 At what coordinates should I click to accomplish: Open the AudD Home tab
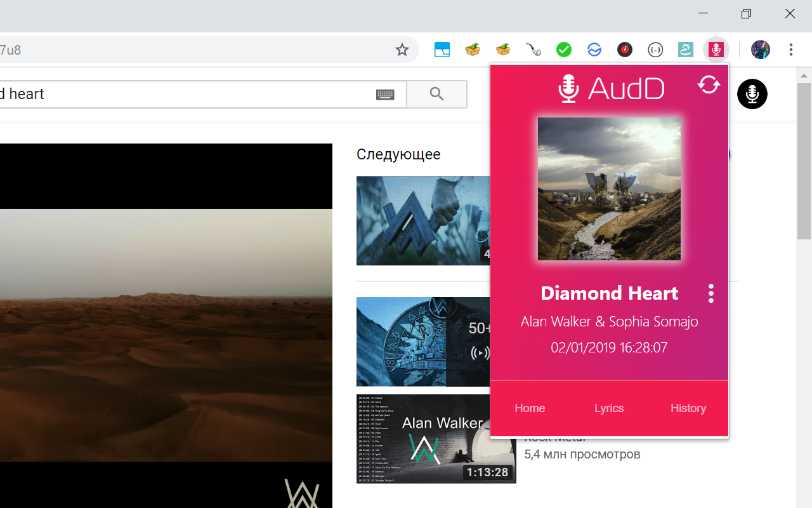530,408
